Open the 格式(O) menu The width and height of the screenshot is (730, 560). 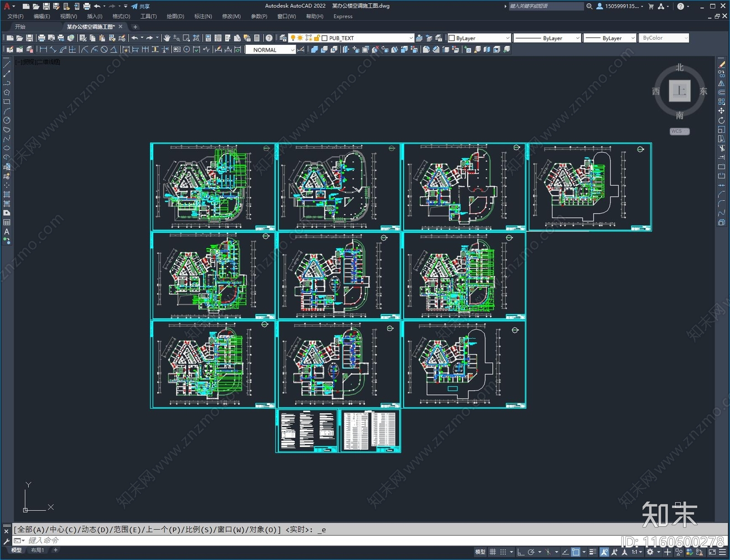(121, 16)
